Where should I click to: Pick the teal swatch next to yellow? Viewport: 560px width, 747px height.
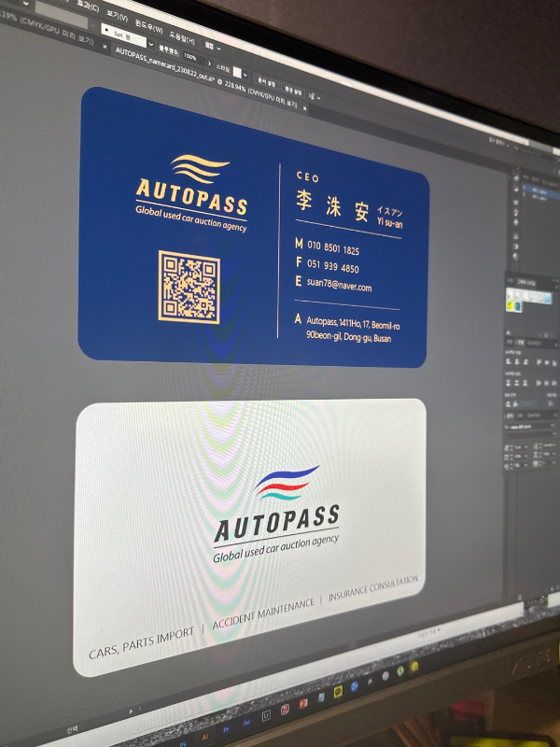518,306
